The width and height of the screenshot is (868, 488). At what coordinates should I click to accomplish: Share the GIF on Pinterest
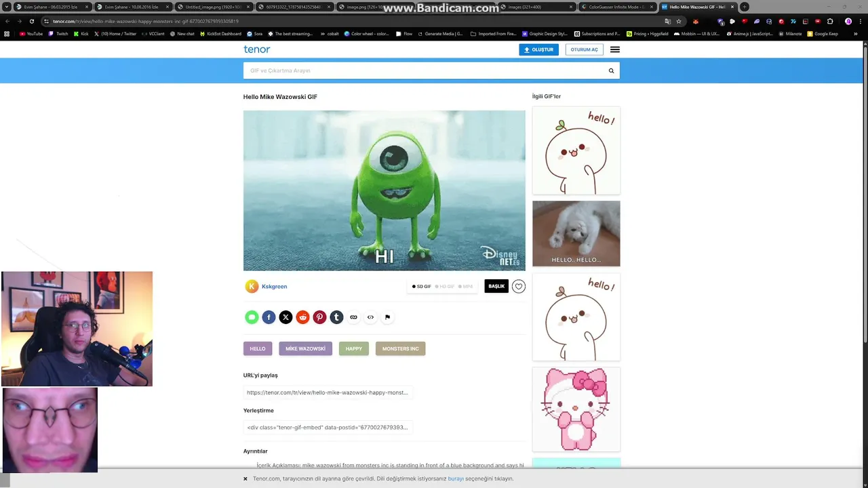point(319,317)
